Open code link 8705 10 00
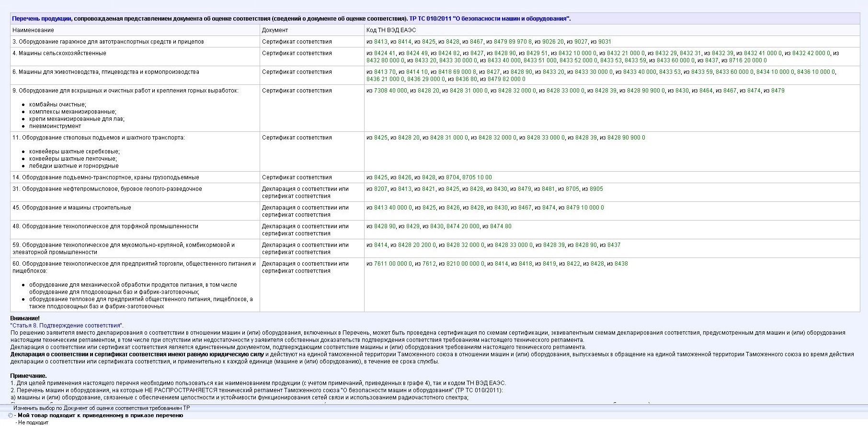 coord(477,177)
